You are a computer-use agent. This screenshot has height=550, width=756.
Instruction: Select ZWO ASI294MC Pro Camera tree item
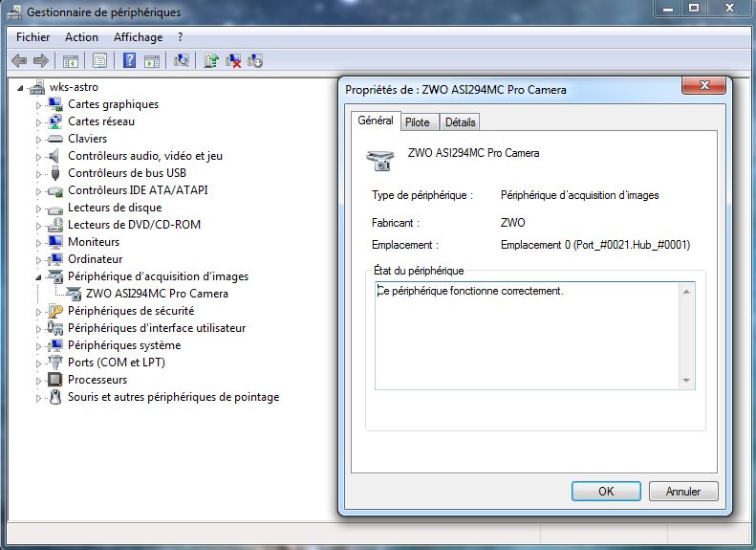[157, 294]
